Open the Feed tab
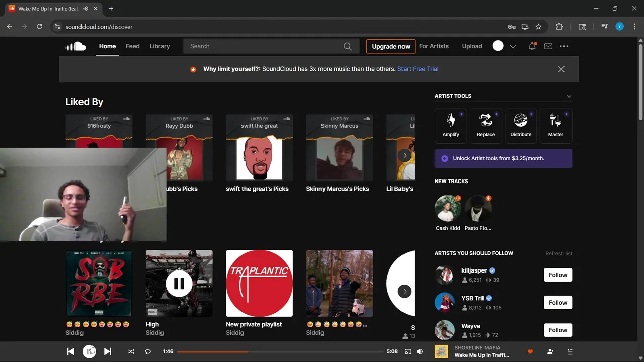 tap(133, 46)
